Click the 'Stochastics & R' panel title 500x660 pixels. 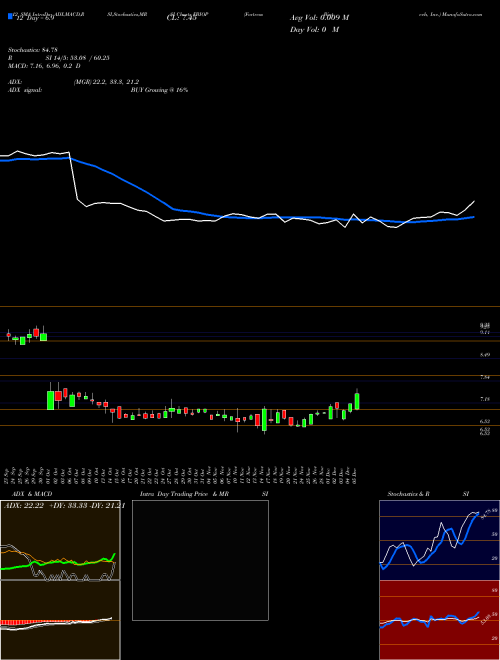(x=409, y=494)
